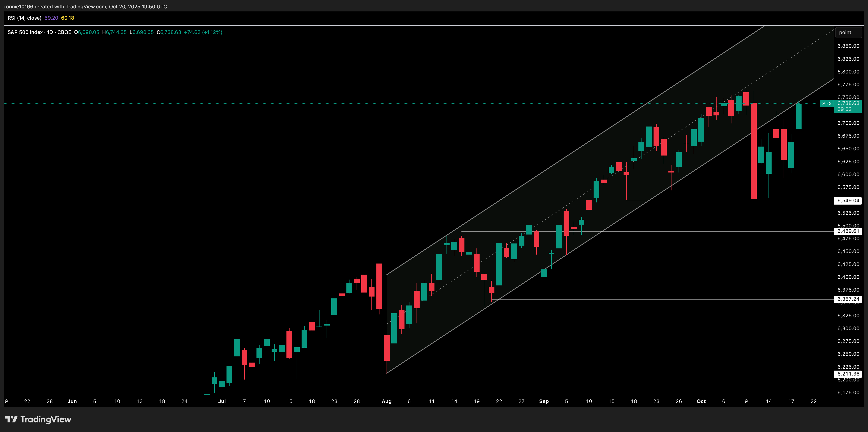Click the 6,211.36 support line label
Image resolution: width=868 pixels, height=432 pixels.
coord(848,374)
